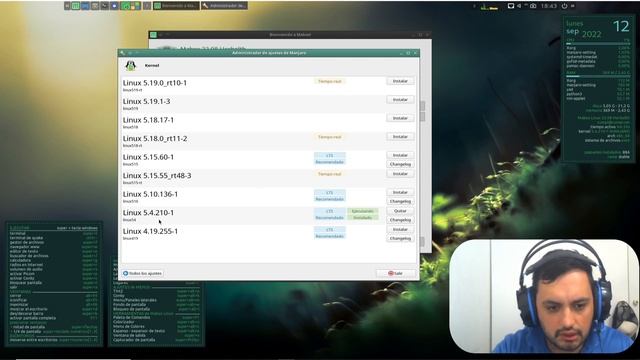The image size is (640, 360).
Task: Install the Linux 5.15.55_rt48-3 kernel
Action: coord(400,174)
